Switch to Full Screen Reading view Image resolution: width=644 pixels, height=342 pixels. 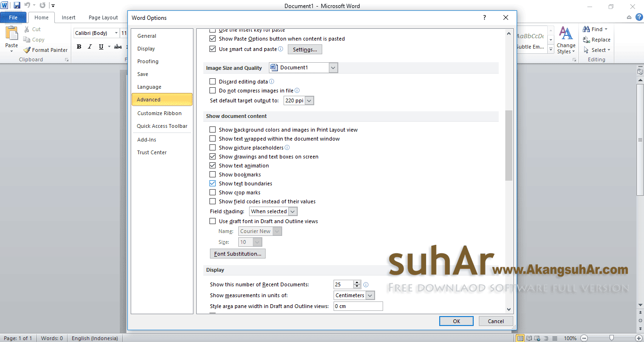pos(529,338)
